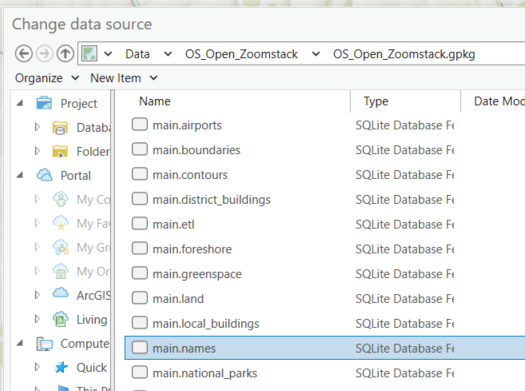Click the My Organization building icon
The image size is (525, 391).
point(61,271)
